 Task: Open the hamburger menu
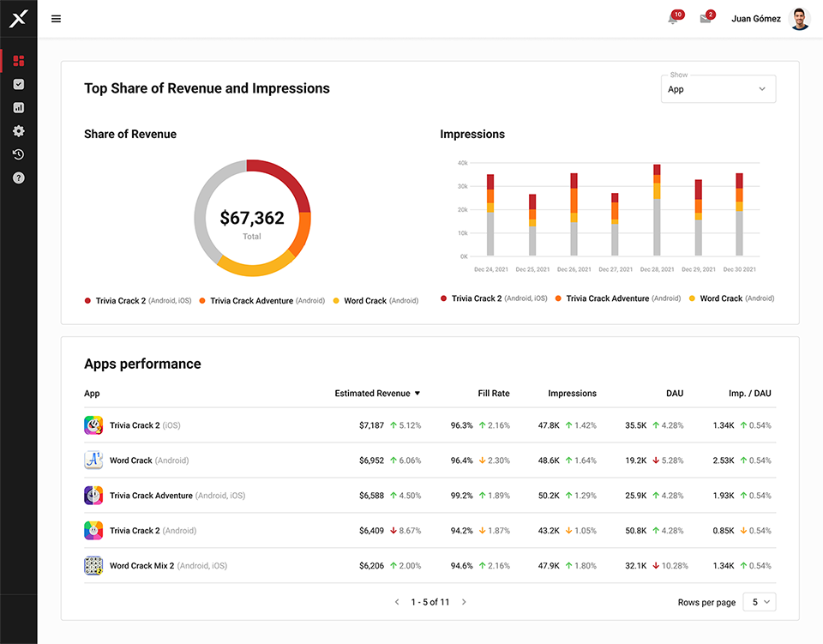pyautogui.click(x=57, y=19)
